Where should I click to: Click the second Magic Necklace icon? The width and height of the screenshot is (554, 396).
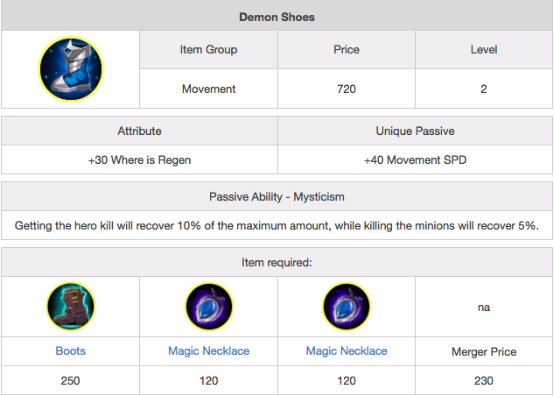click(x=346, y=306)
